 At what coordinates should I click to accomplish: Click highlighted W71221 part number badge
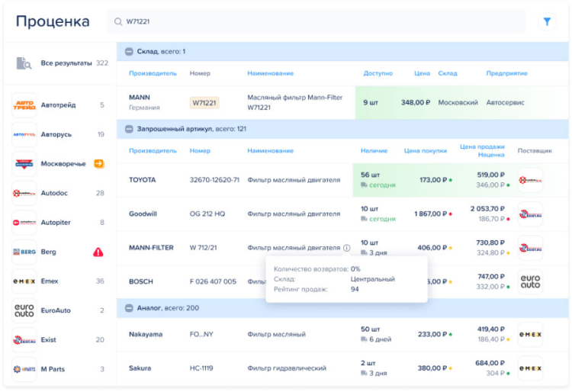204,103
